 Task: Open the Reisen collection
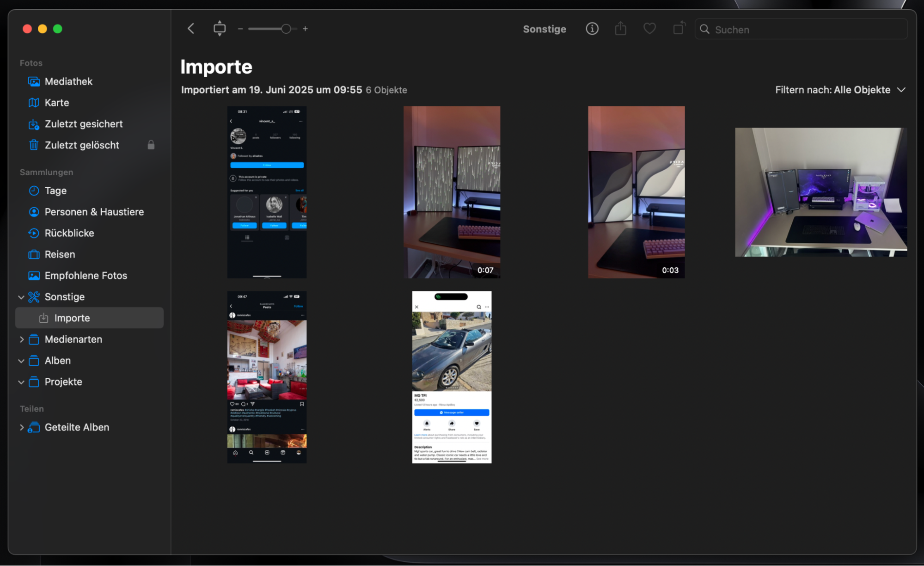click(x=59, y=254)
